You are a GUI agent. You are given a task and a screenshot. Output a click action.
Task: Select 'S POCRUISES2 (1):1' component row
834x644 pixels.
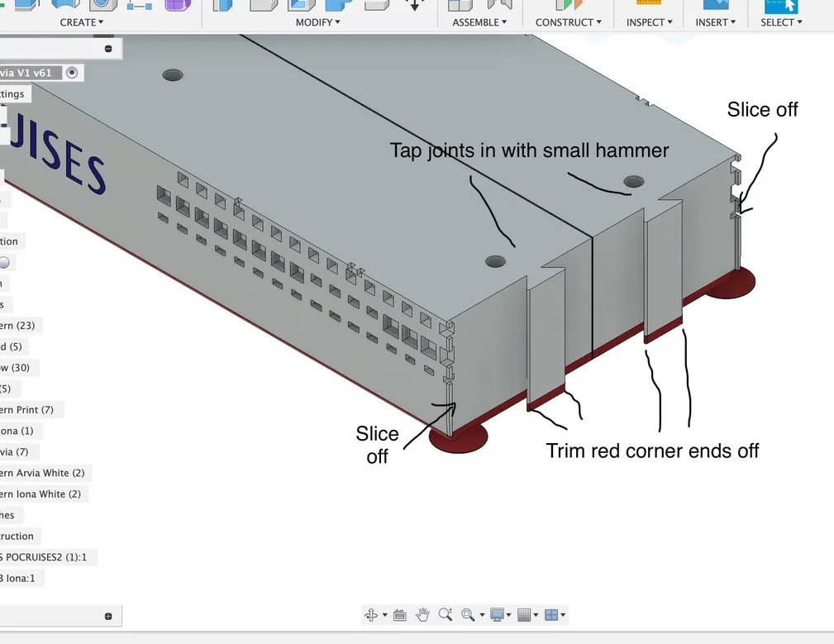tap(48, 557)
